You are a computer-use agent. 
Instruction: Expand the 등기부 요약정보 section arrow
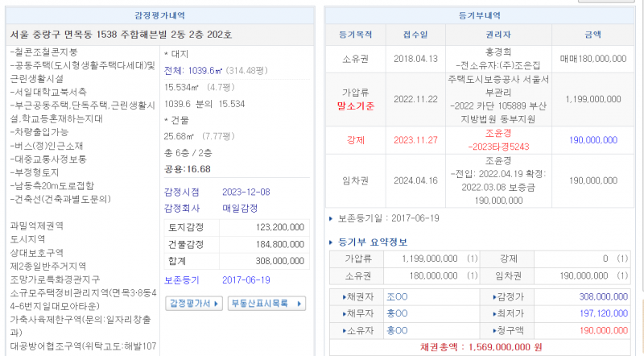tap(333, 242)
